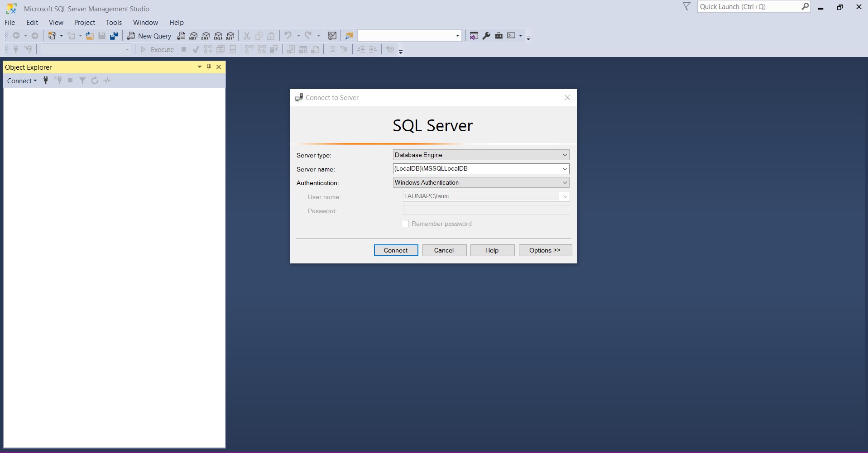Click the Open File folder icon
The image size is (868, 453).
point(90,36)
